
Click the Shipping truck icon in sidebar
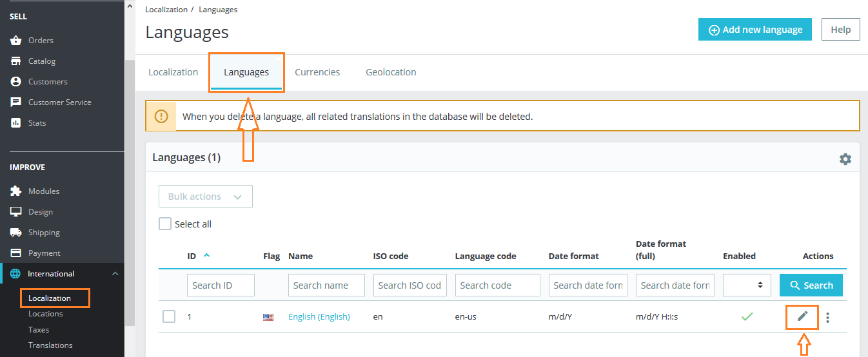16,233
